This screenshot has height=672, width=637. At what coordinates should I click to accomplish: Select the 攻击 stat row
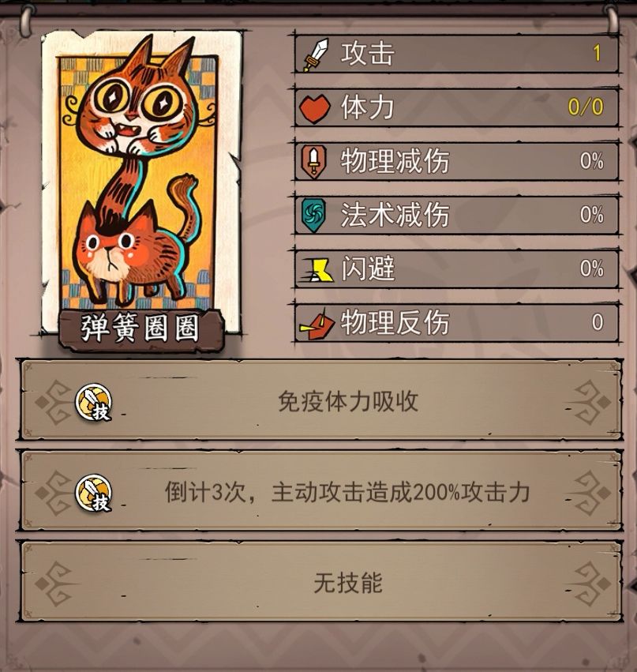(x=457, y=54)
